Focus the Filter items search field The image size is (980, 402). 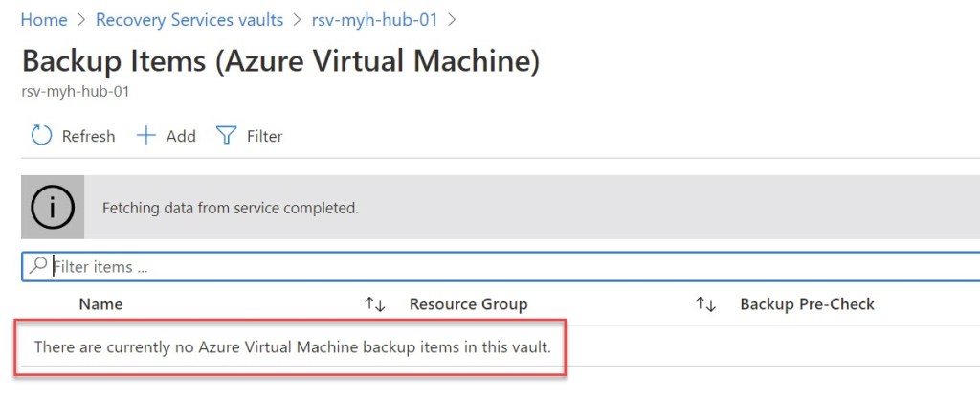point(479,266)
